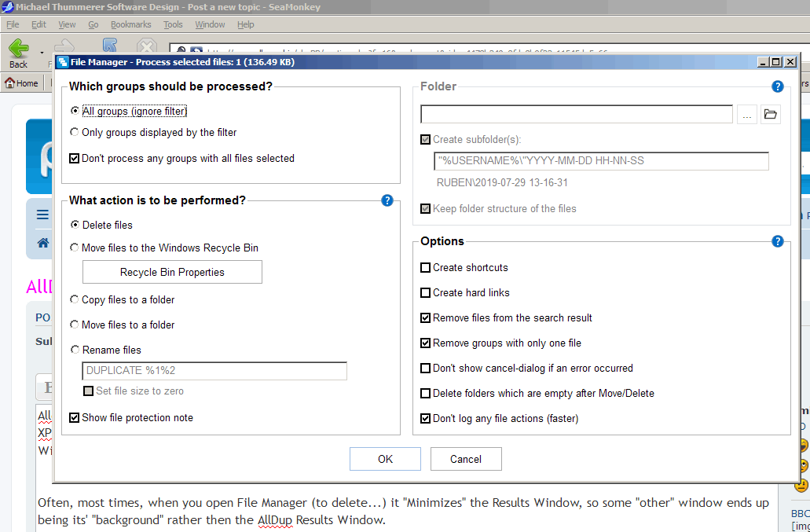Image resolution: width=810 pixels, height=532 pixels.
Task: Select Copy files to a folder
Action: point(75,300)
